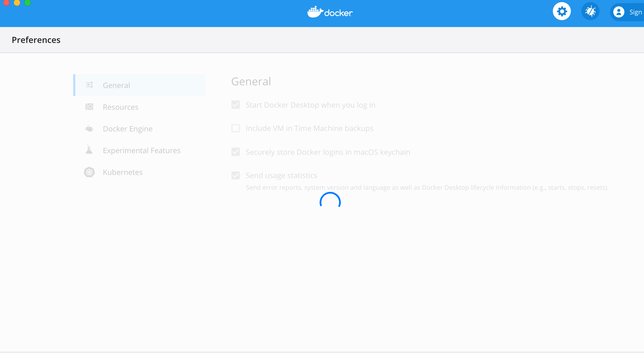This screenshot has height=354, width=644.
Task: Click the user account icon near Sign in
Action: tap(619, 12)
